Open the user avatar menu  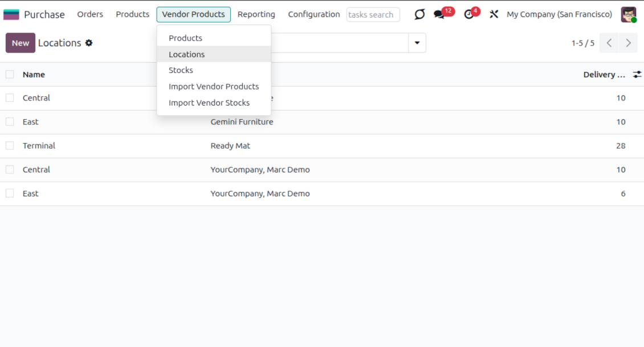point(629,14)
